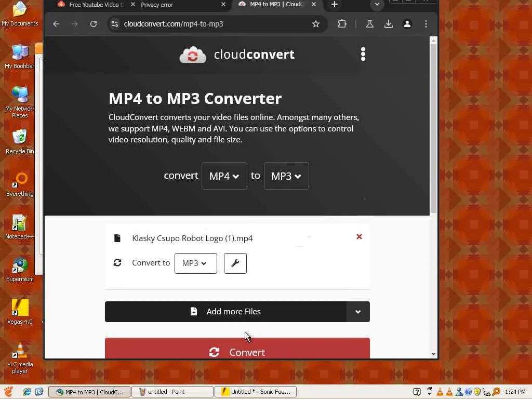Open the Chrome Labs flask icon
The image size is (532, 399).
[370, 24]
